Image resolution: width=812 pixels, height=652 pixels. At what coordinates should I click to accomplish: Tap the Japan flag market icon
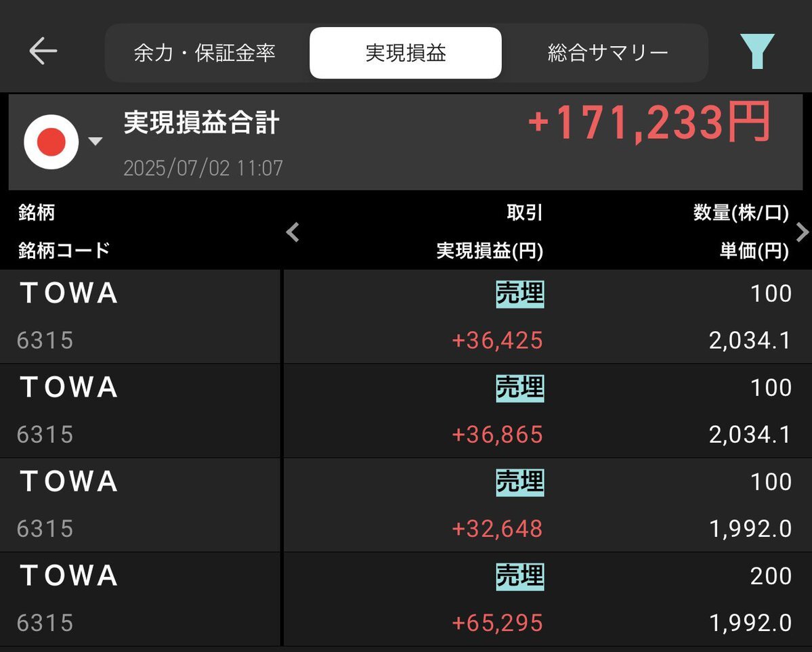[x=51, y=142]
